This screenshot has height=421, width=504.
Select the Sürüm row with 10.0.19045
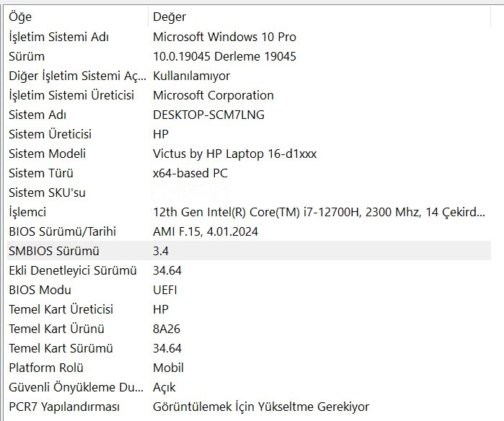pyautogui.click(x=27, y=56)
